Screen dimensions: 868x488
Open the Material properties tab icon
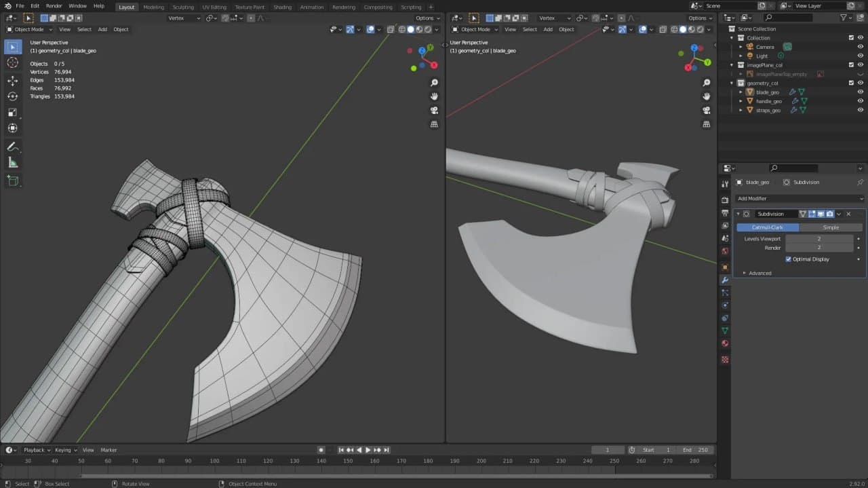point(725,343)
